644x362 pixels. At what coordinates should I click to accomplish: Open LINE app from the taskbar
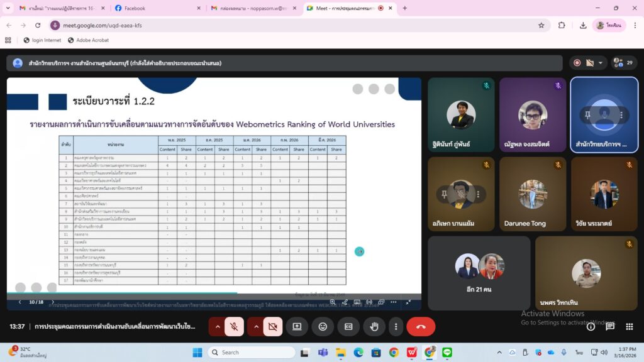pos(447,352)
